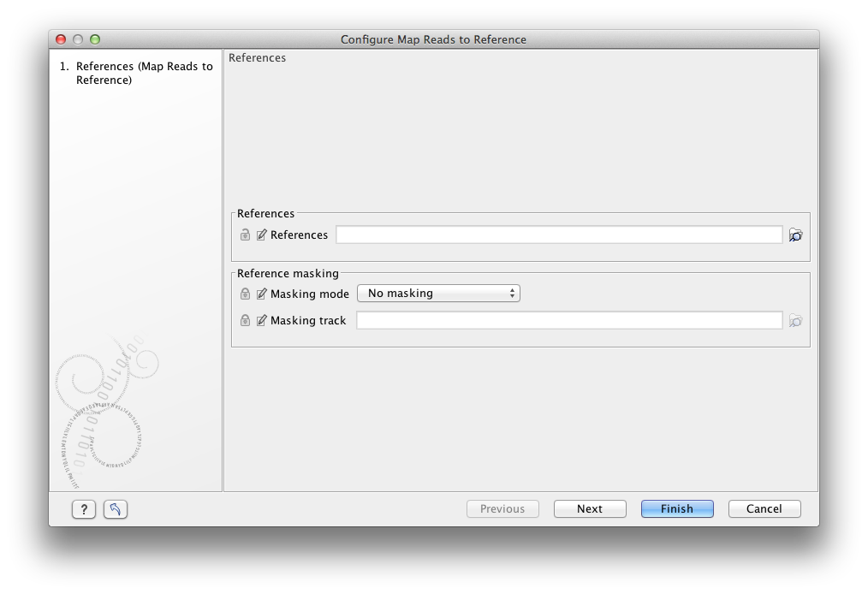Image resolution: width=868 pixels, height=594 pixels.
Task: Click the Next button
Action: pyautogui.click(x=589, y=508)
